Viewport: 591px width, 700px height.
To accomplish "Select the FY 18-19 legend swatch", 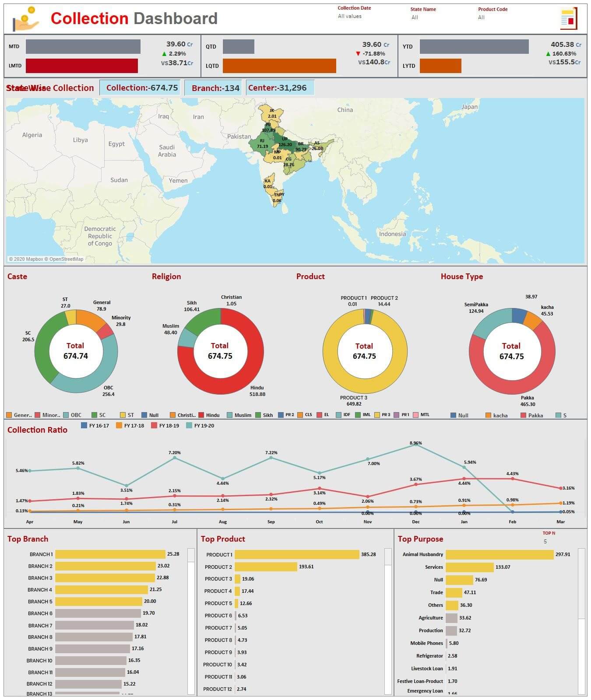I will [x=154, y=426].
